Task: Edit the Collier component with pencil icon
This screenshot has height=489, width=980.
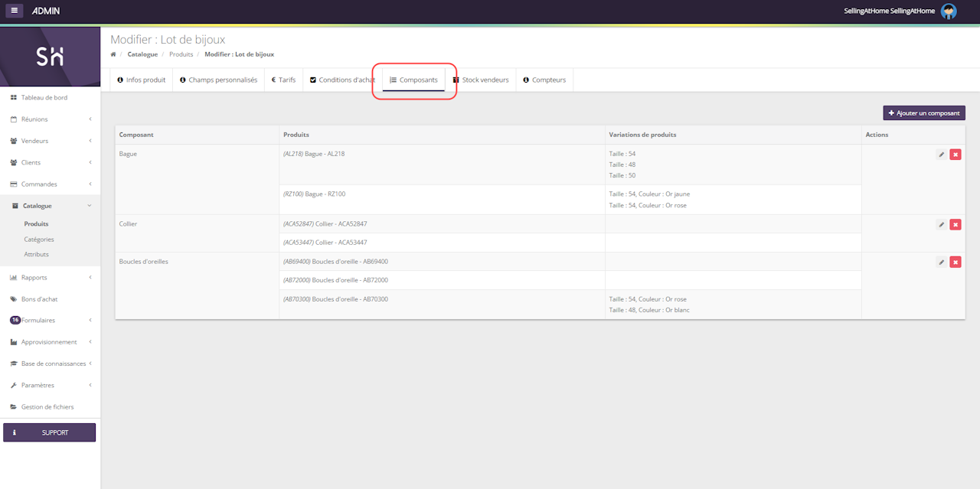Action: click(941, 224)
